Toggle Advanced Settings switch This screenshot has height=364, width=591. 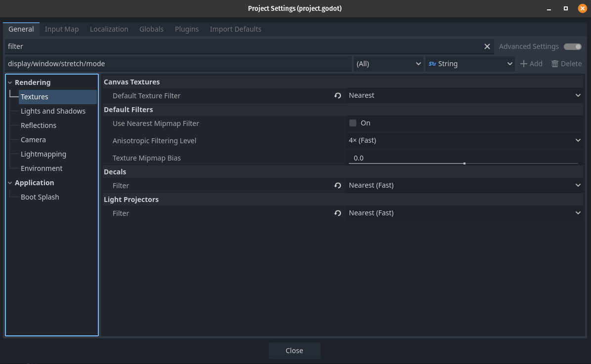(573, 46)
